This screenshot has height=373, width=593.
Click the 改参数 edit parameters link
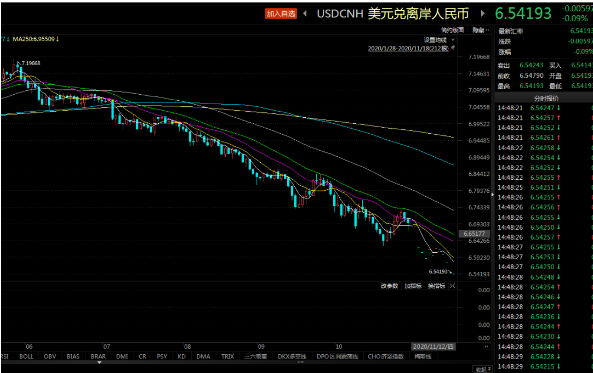[x=389, y=286]
